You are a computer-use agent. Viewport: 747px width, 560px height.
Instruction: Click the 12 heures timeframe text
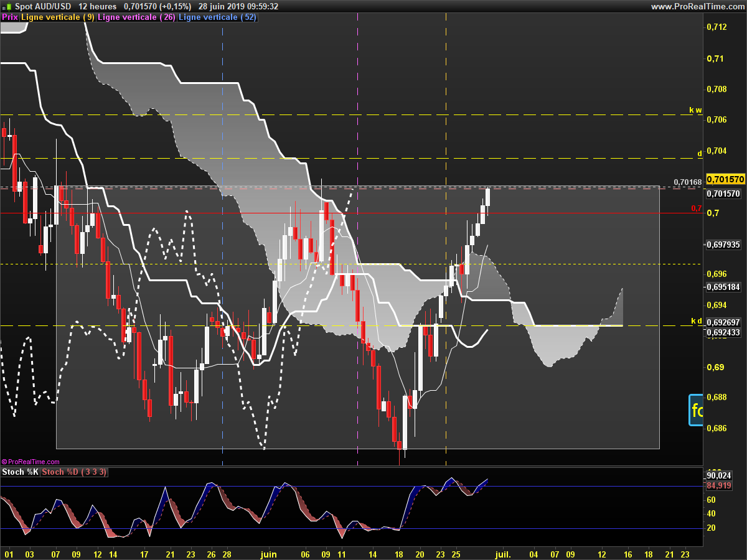[98, 6]
